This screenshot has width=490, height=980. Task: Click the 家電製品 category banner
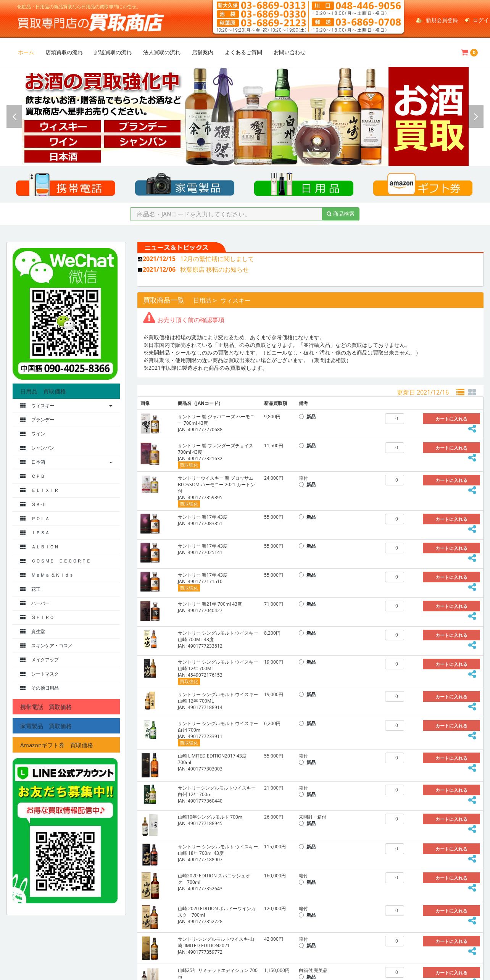(x=185, y=185)
